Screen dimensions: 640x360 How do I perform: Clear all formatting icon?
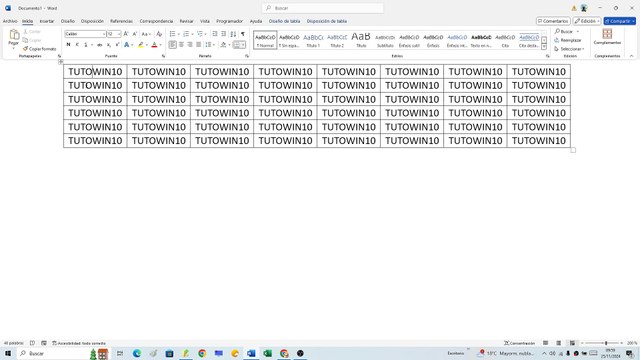click(x=159, y=34)
